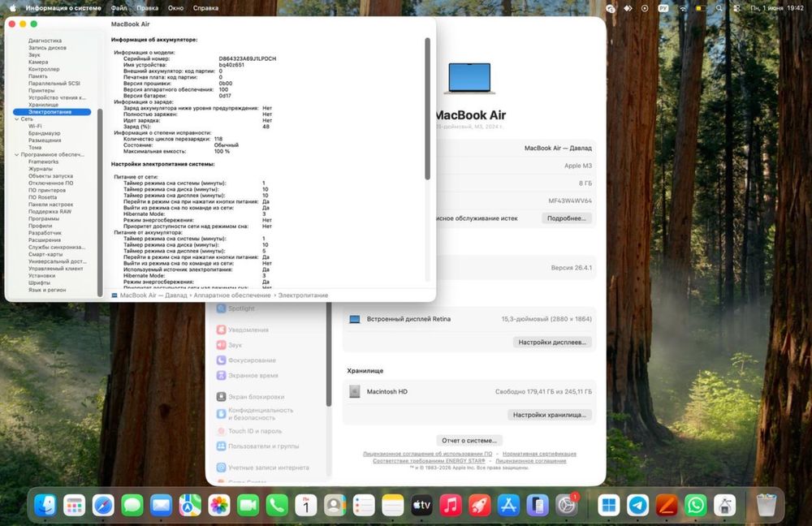Open Apple TV in the dock

(x=422, y=505)
